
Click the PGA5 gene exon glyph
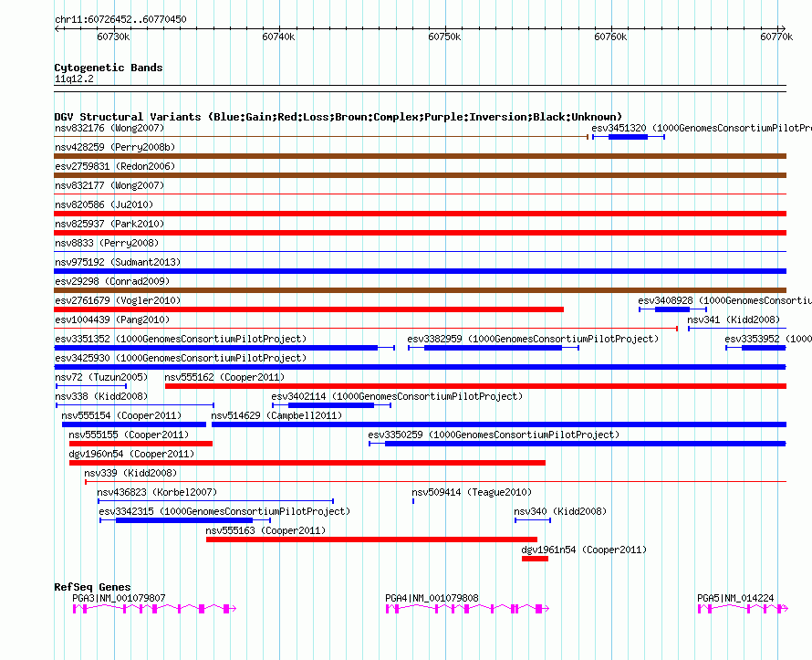pyautogui.click(x=744, y=609)
